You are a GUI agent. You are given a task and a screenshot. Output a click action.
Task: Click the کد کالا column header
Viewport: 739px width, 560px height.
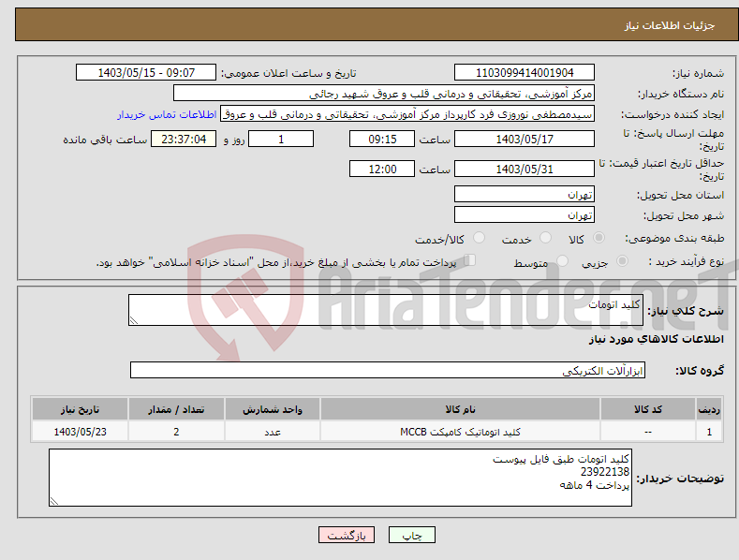[x=648, y=409]
